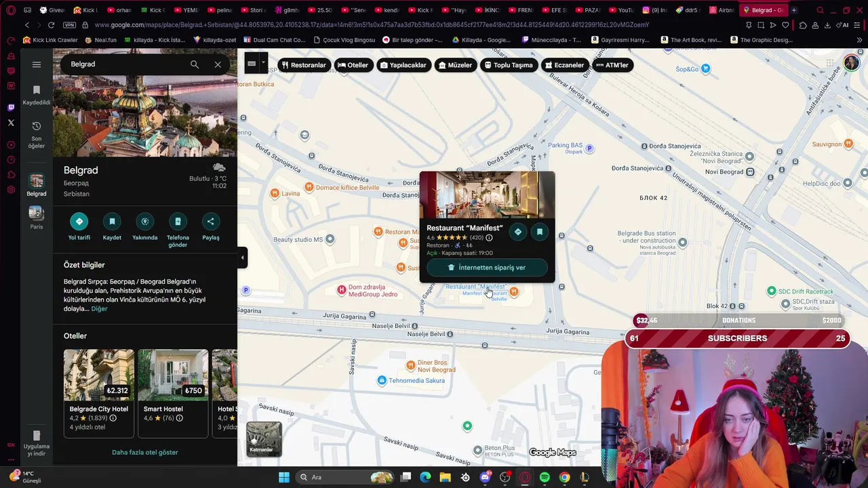Open the Google Maps hamburger menu
Viewport: 868px width, 488px height.
click(x=37, y=64)
